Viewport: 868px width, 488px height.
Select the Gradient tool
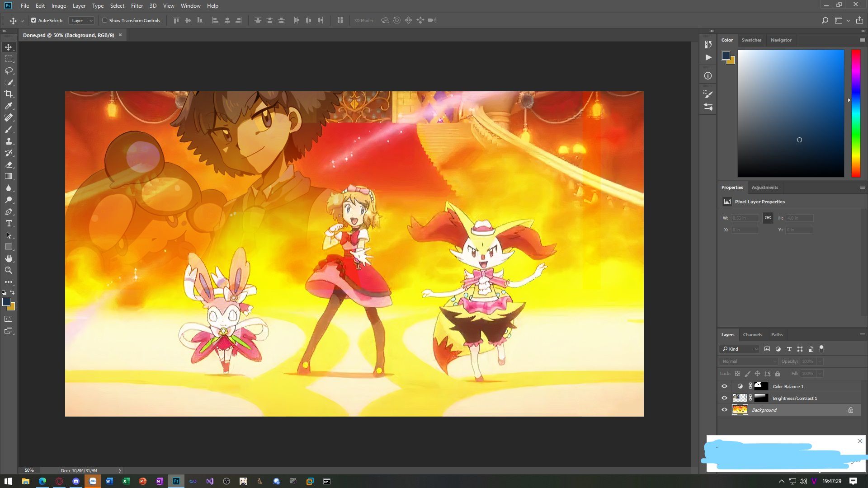pyautogui.click(x=9, y=177)
